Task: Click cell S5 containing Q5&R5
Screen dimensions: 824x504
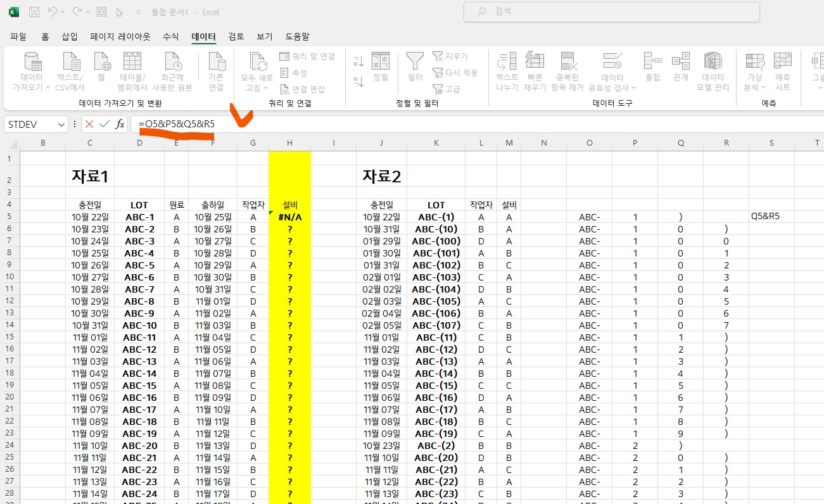Action: 771,217
